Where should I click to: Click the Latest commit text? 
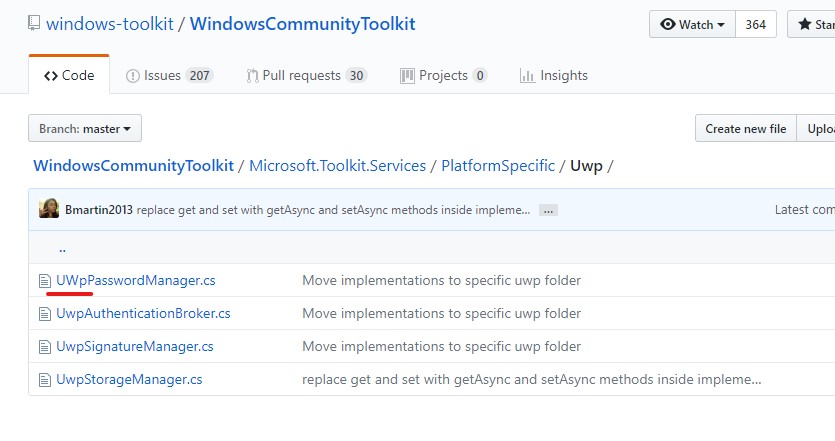[805, 210]
